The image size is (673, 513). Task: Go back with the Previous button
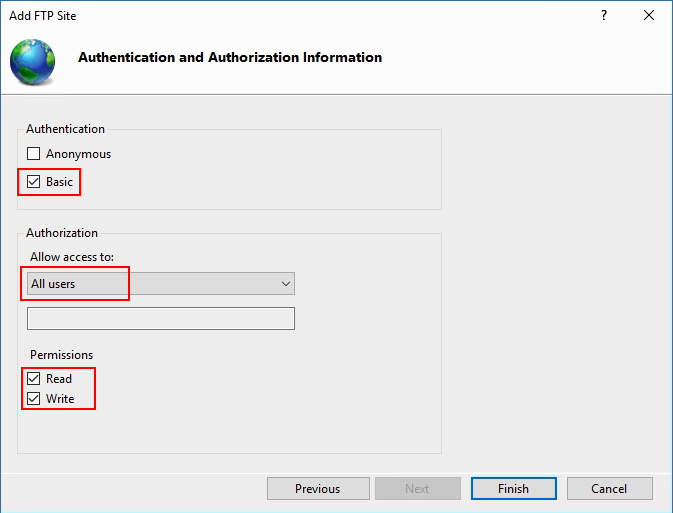click(x=317, y=489)
